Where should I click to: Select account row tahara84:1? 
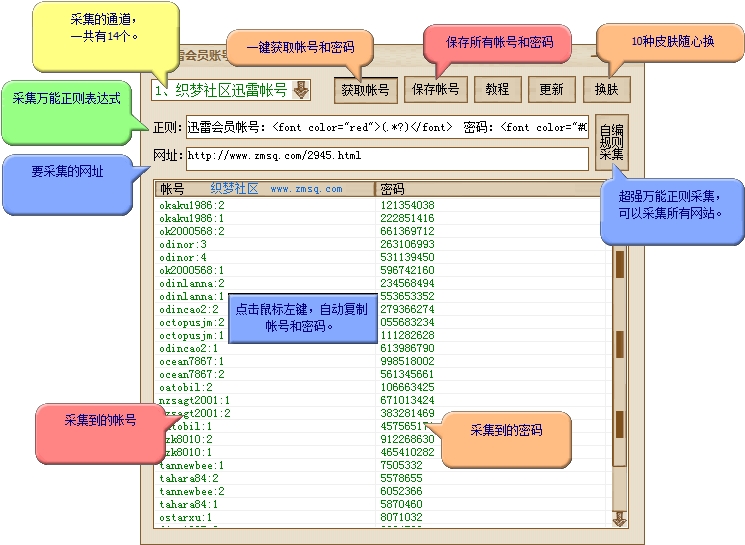click(189, 504)
